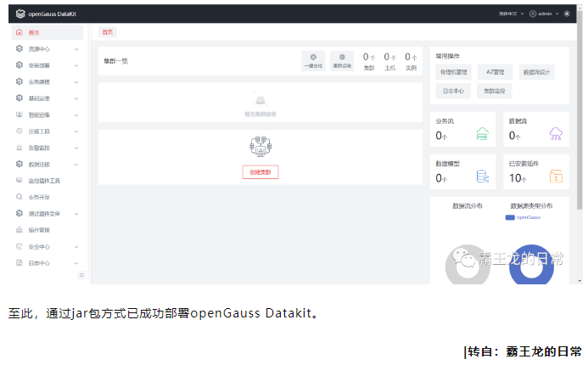This screenshot has width=588, height=376.
Task: Click the 数据流分布 chart title
Action: click(468, 206)
